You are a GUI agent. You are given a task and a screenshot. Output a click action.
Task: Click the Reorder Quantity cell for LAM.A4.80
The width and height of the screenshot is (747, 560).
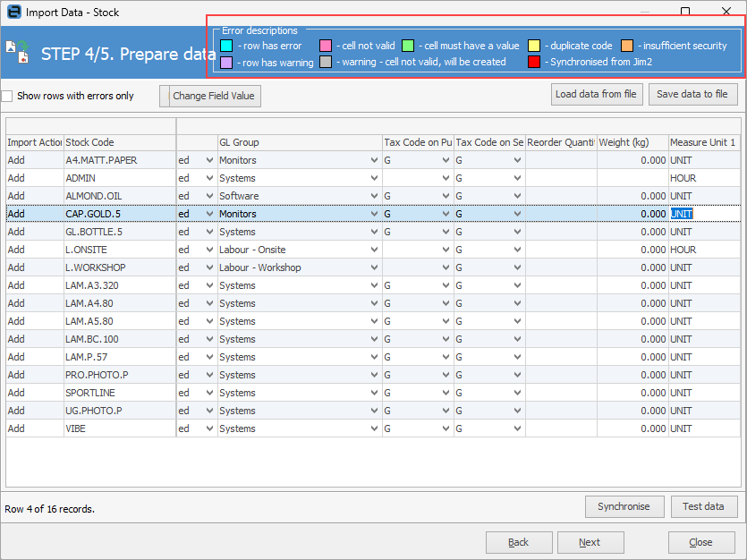[561, 304]
